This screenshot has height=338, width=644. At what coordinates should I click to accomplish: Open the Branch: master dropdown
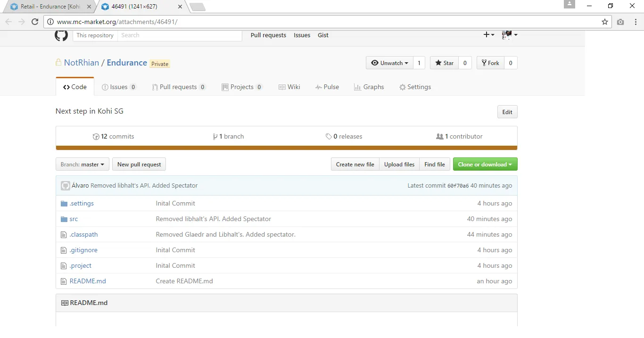tap(83, 164)
